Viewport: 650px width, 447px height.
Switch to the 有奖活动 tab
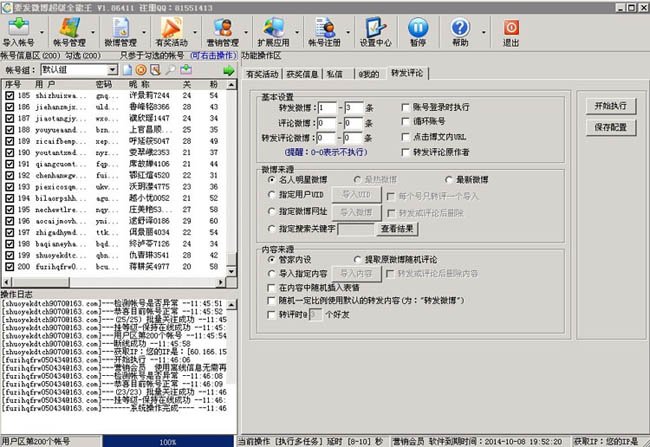(x=262, y=74)
